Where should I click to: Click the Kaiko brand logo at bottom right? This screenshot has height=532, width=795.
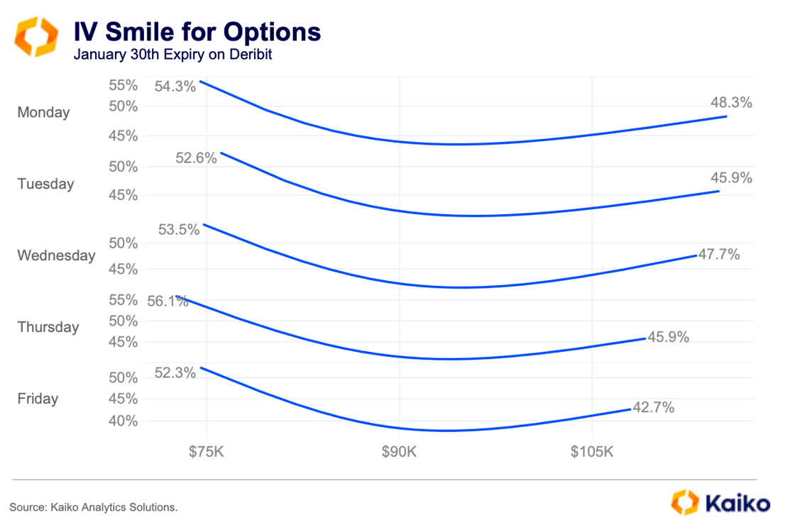click(x=720, y=502)
